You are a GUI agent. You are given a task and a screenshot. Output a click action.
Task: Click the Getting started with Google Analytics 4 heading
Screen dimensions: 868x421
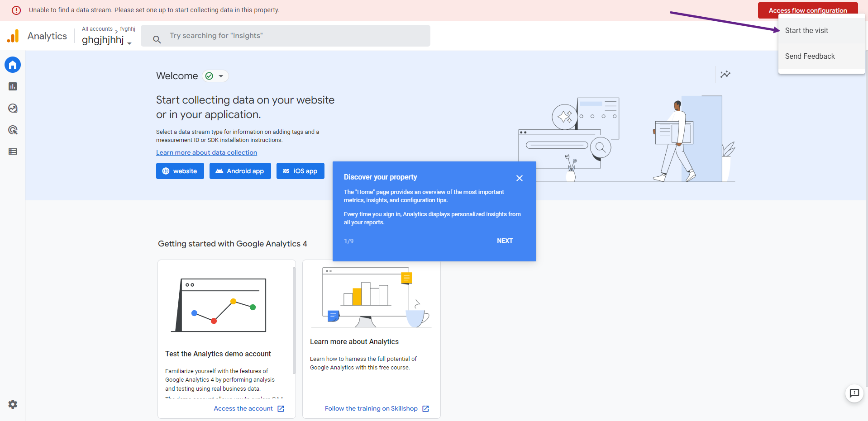(x=233, y=244)
